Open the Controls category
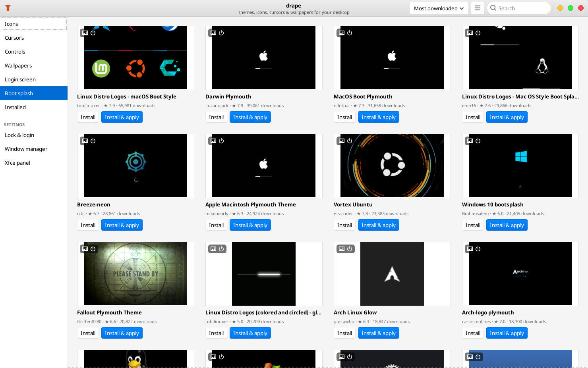 point(34,52)
